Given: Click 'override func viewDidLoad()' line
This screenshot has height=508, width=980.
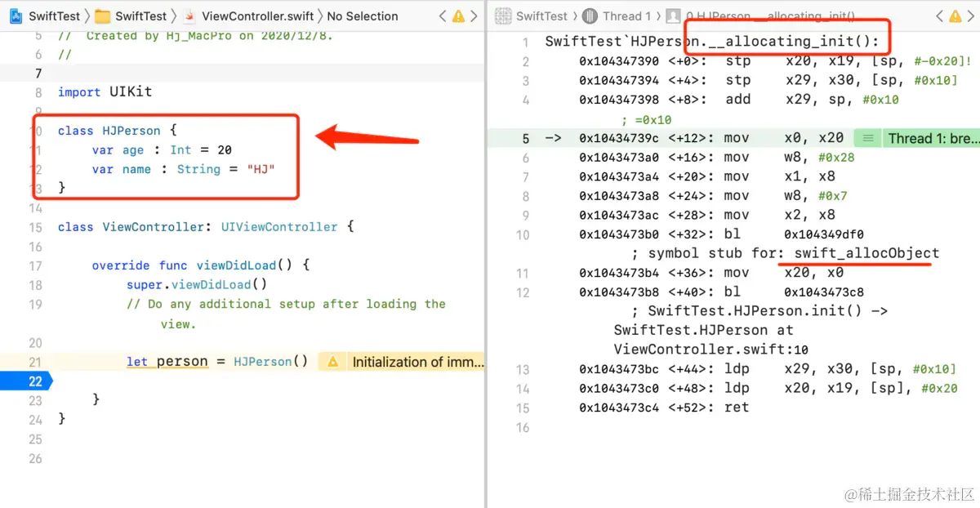Looking at the screenshot, I should click(201, 265).
